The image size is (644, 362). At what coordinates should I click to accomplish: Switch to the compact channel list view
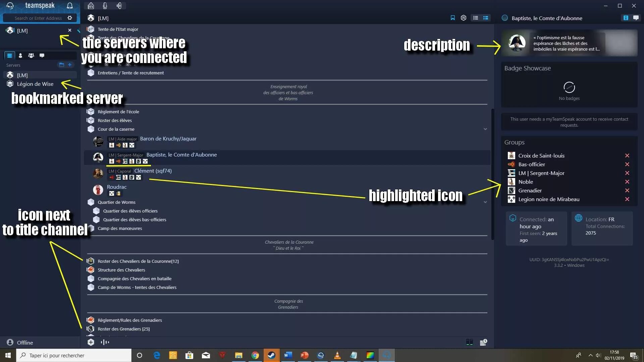pos(475,18)
